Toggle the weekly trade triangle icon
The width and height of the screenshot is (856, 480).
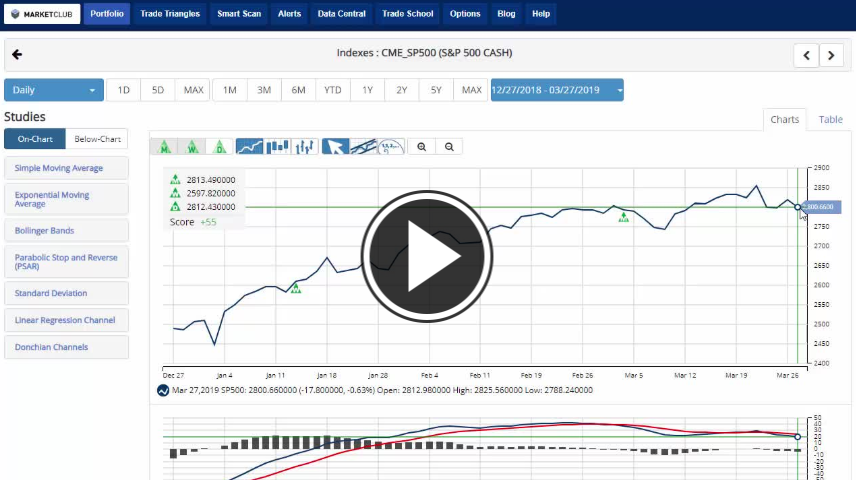pos(192,147)
